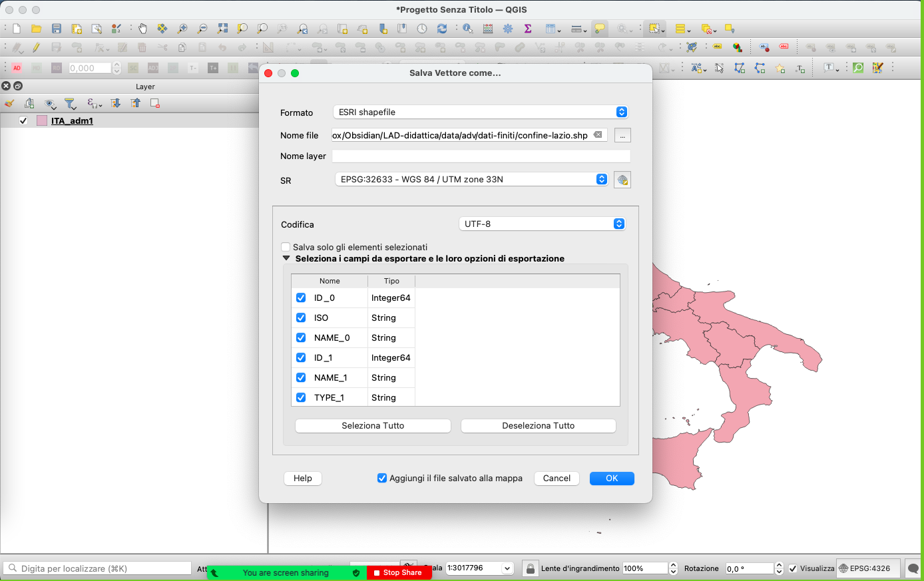Toggle 'Aggiungi il file salvato alla mappa'
The width and height of the screenshot is (924, 581).
382,478
